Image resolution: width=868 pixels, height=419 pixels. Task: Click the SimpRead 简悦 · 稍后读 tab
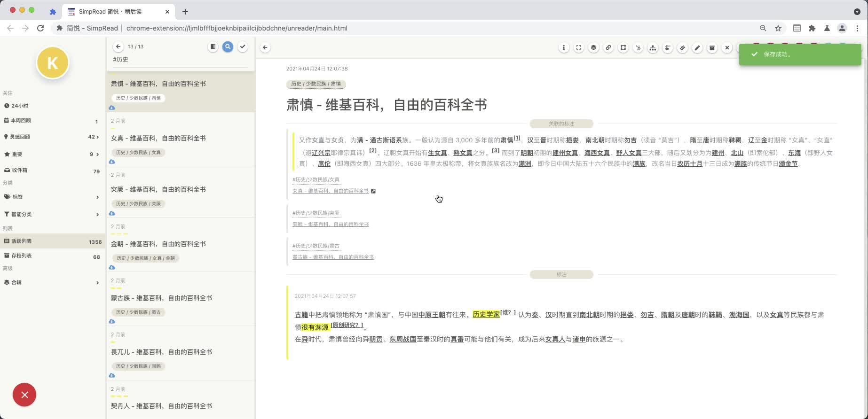click(x=118, y=12)
